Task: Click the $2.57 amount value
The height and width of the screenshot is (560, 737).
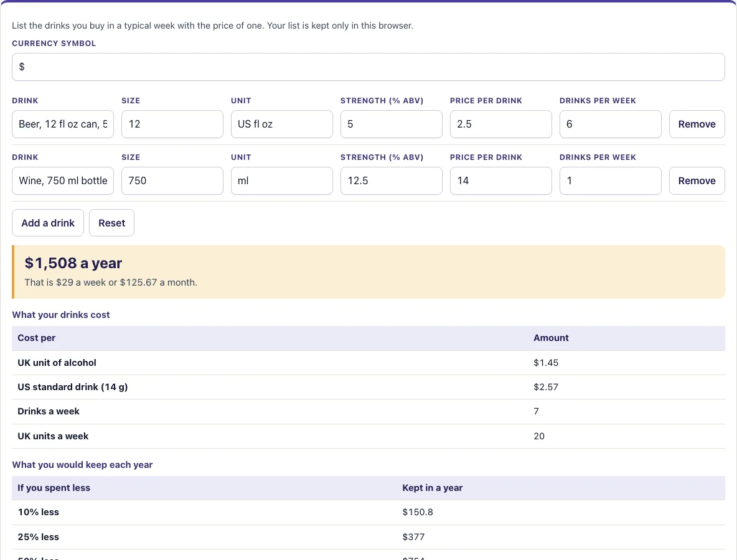Action: point(546,387)
